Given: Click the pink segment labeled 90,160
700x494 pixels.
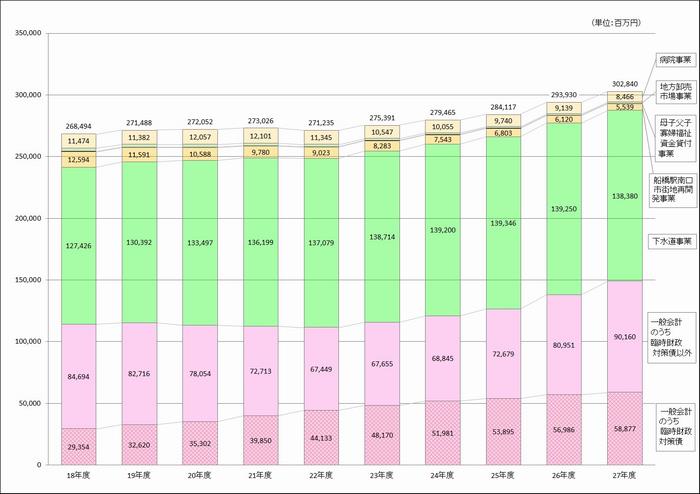Looking at the screenshot, I should 625,337.
